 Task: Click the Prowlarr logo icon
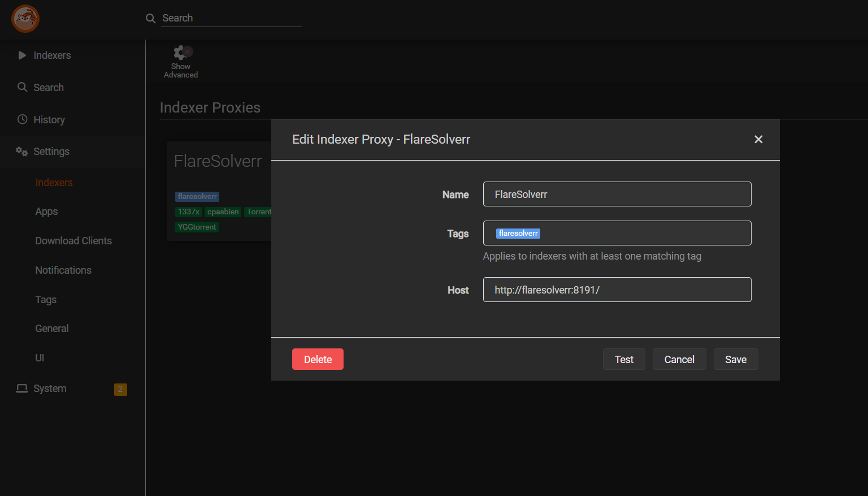(x=25, y=19)
